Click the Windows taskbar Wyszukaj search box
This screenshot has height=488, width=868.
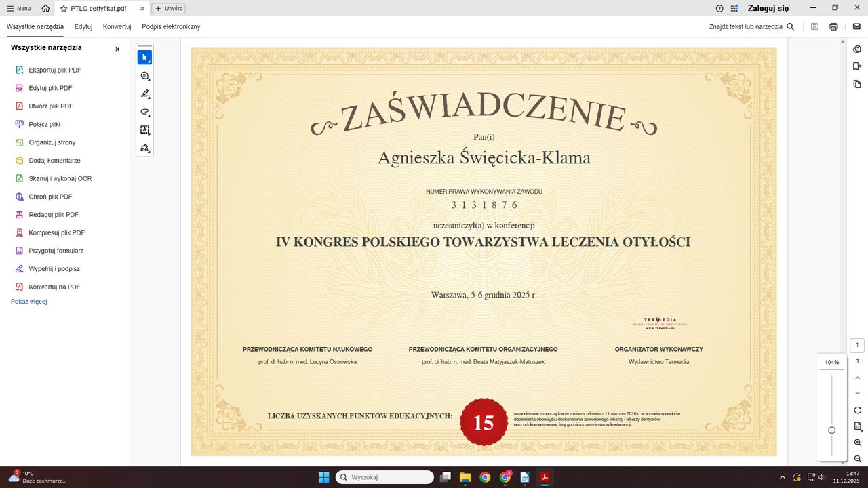(x=384, y=477)
